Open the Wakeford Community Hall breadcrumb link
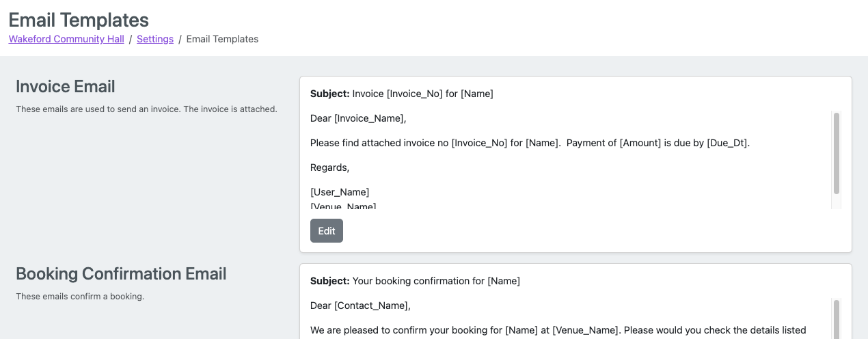This screenshot has width=868, height=339. tap(66, 39)
